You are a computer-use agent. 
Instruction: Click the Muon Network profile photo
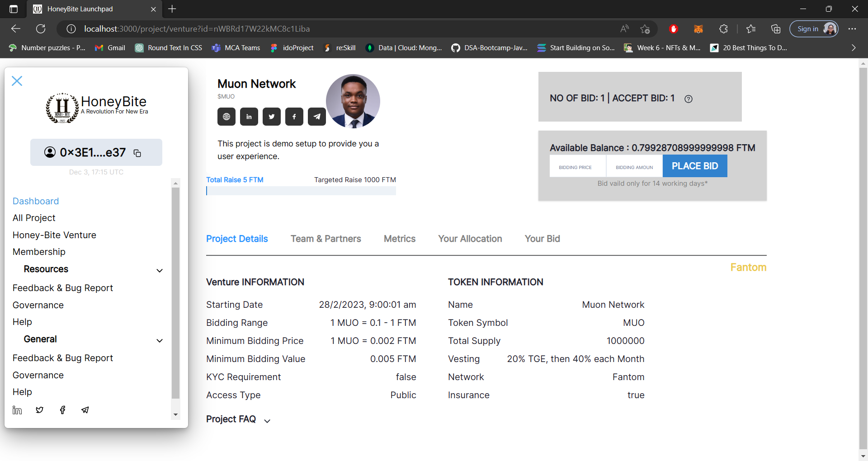point(353,101)
